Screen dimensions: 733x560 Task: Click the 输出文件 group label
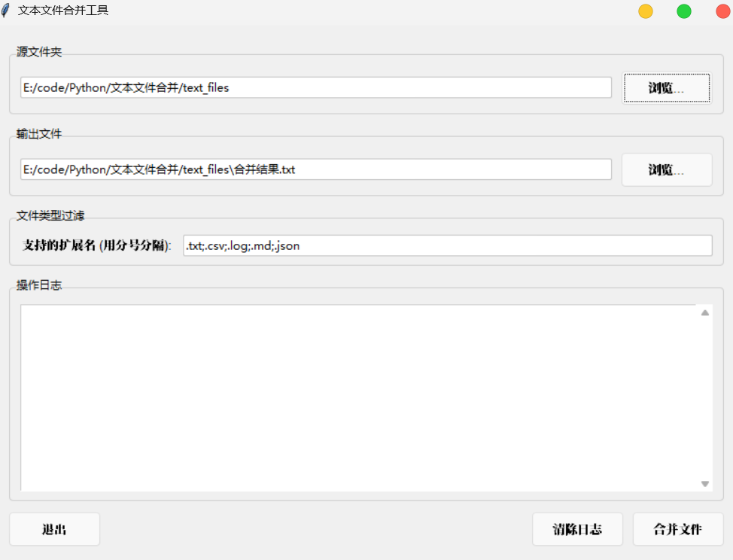39,134
